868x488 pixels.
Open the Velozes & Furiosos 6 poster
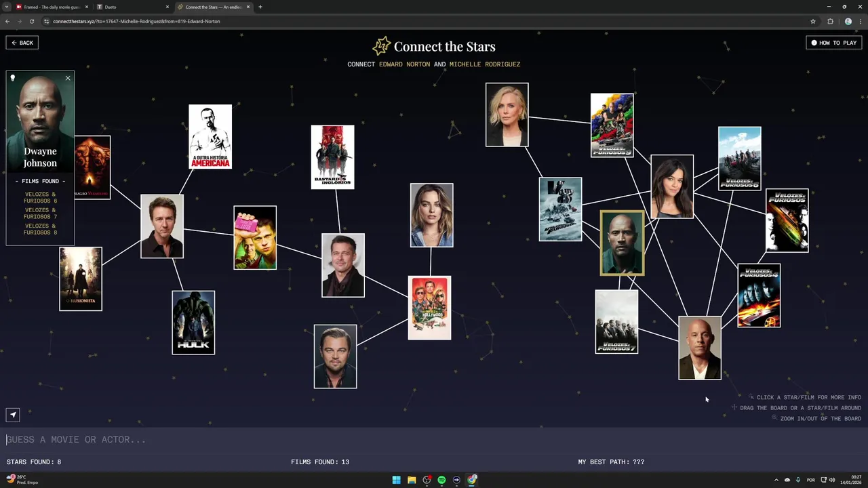coord(740,159)
